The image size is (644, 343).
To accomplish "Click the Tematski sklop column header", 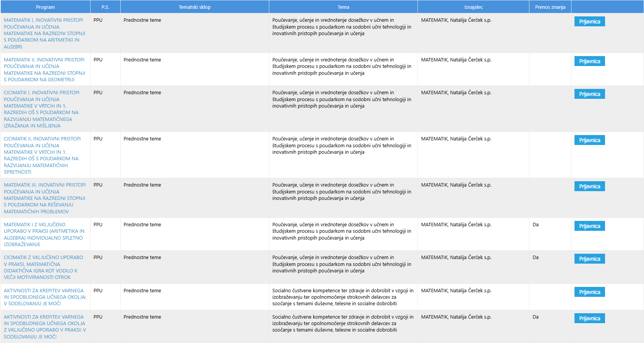I will 195,7.
